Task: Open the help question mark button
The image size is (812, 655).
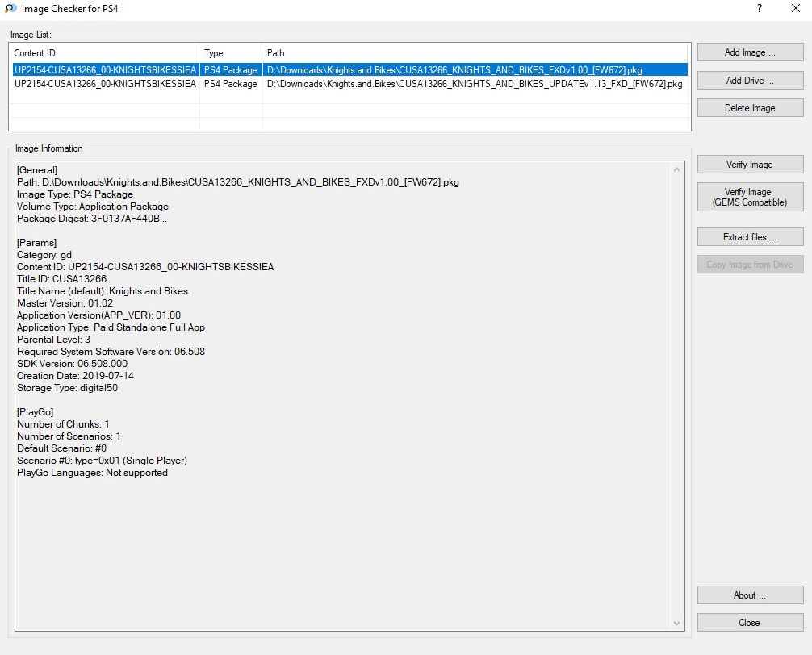Action: point(760,8)
